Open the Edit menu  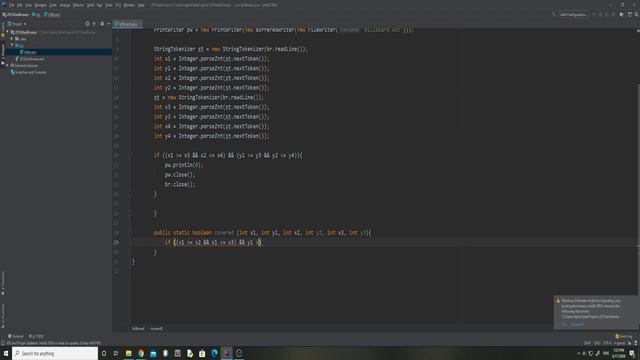[x=19, y=5]
